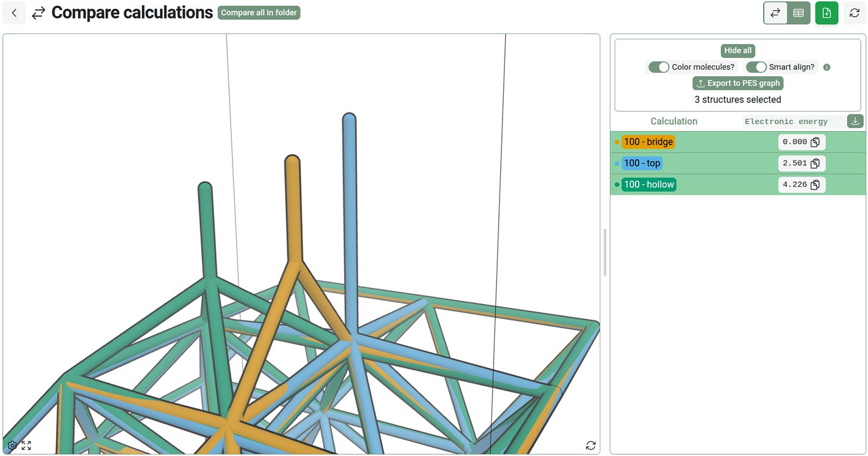
Task: Click the 4.226 energy value field
Action: coord(802,185)
